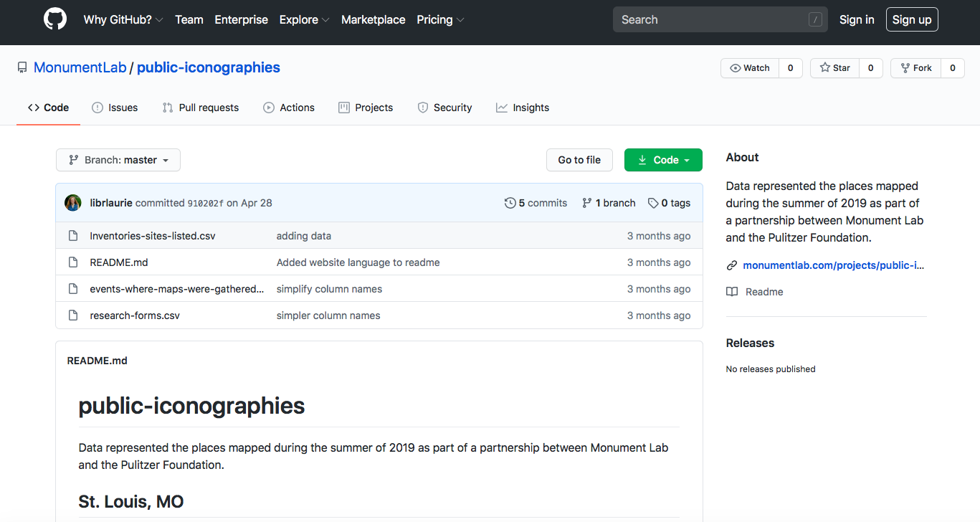This screenshot has height=522, width=980.
Task: Click the forks count next to Fork
Action: 953,68
